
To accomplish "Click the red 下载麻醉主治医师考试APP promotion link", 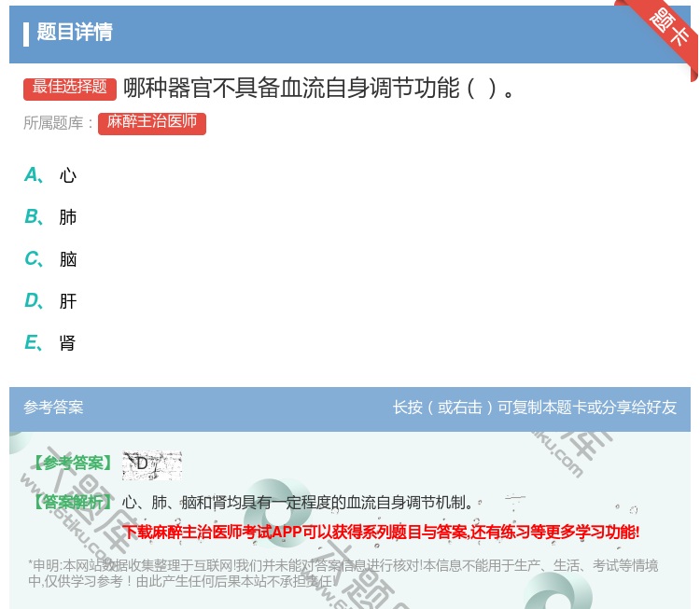I will point(381,532).
